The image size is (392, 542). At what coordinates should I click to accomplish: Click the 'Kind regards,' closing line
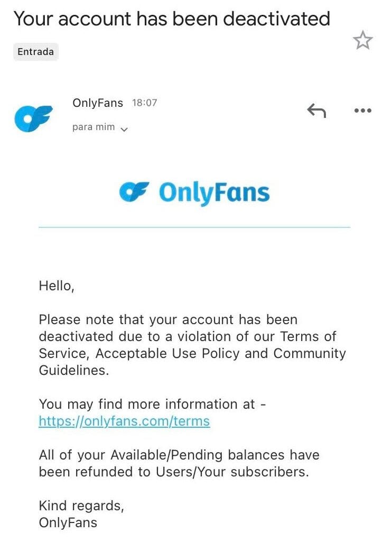coord(81,506)
